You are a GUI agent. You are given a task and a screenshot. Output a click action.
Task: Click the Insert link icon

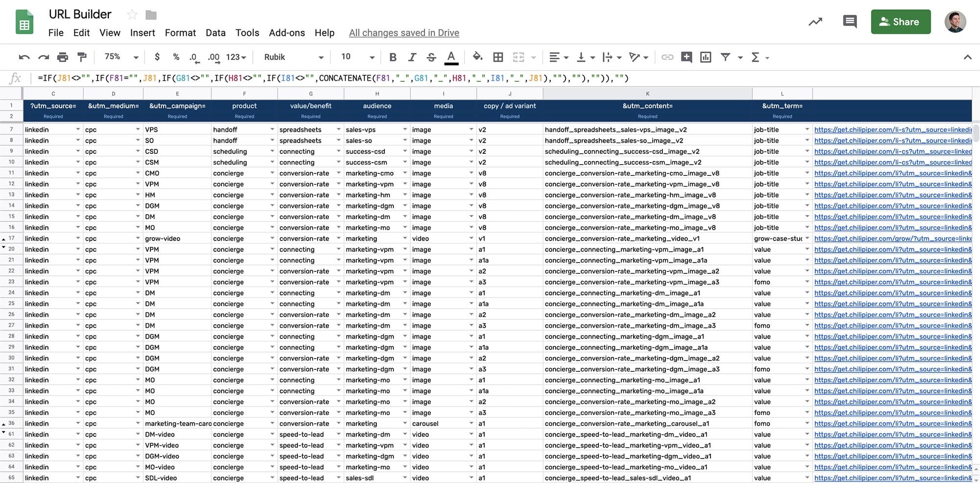667,57
